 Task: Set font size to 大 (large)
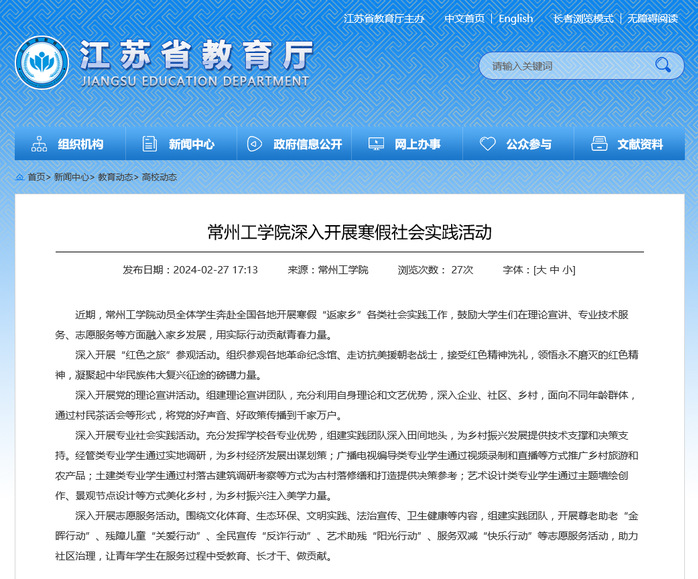[540, 270]
